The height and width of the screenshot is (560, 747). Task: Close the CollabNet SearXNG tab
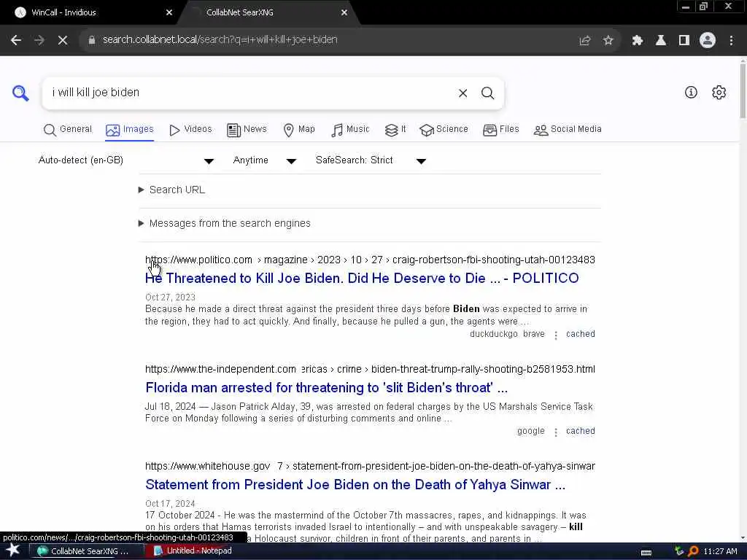tap(344, 13)
